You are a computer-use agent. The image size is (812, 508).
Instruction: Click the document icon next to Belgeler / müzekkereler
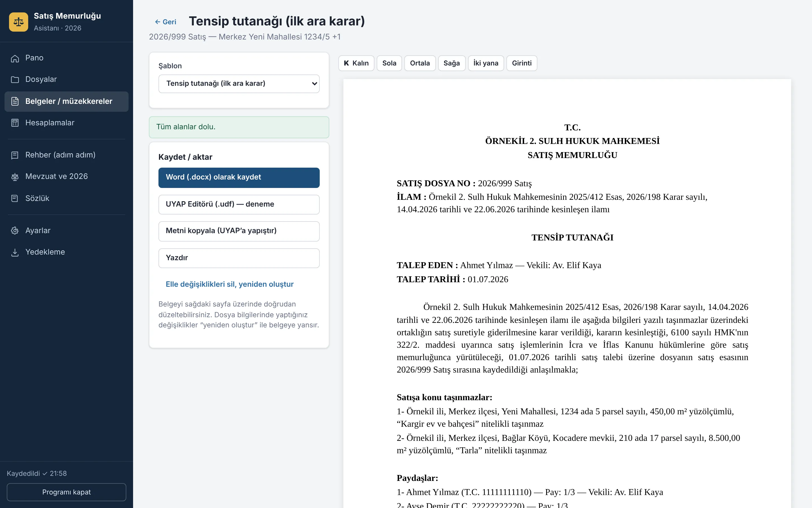tap(15, 101)
